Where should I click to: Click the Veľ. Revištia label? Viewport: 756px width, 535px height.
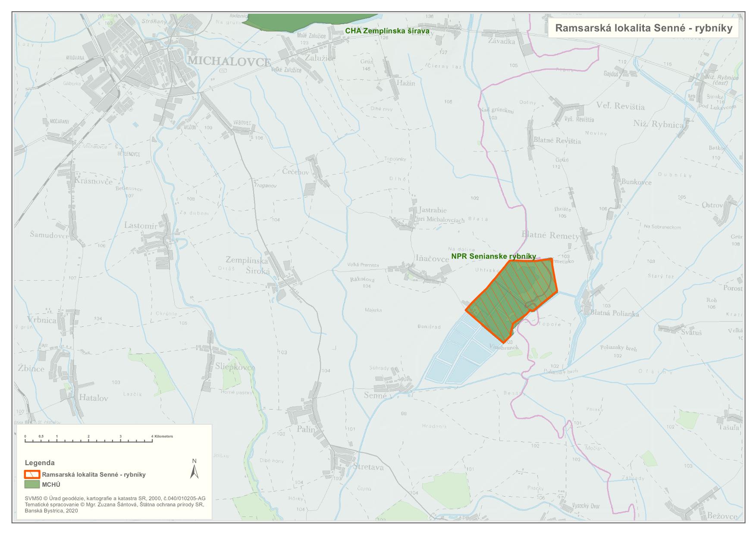pos(620,106)
